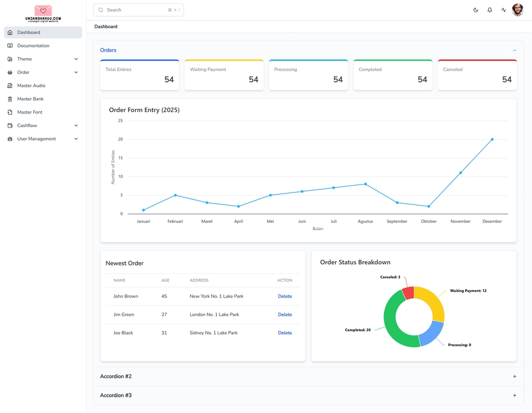This screenshot has width=532, height=413.
Task: Open the Documentation book icon
Action: pos(9,45)
